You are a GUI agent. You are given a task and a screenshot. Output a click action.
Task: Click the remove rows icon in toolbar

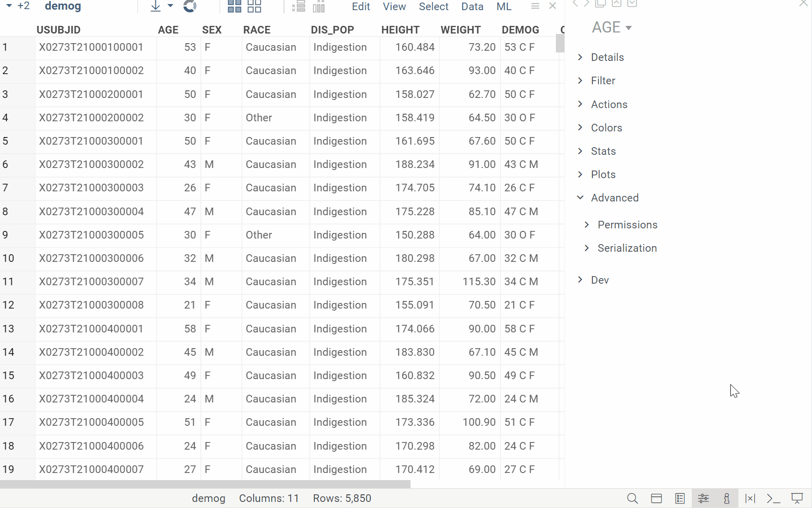(x=299, y=6)
